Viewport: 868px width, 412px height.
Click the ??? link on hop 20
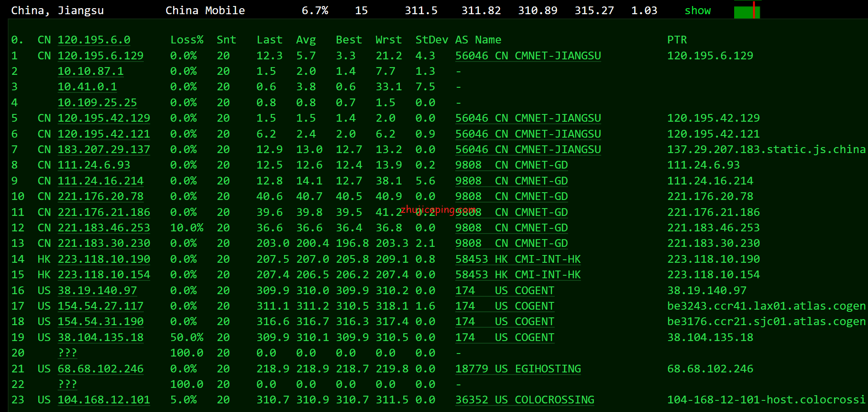(67, 353)
